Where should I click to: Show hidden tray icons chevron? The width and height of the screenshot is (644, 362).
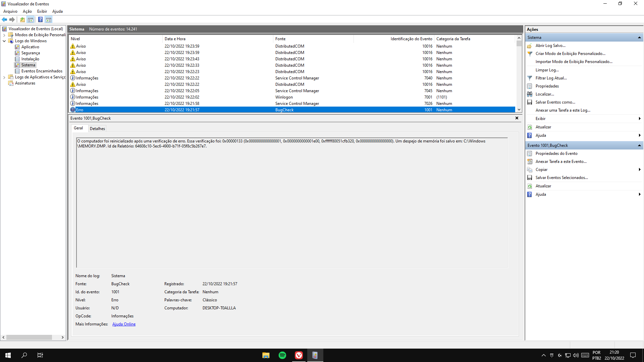click(x=543, y=355)
